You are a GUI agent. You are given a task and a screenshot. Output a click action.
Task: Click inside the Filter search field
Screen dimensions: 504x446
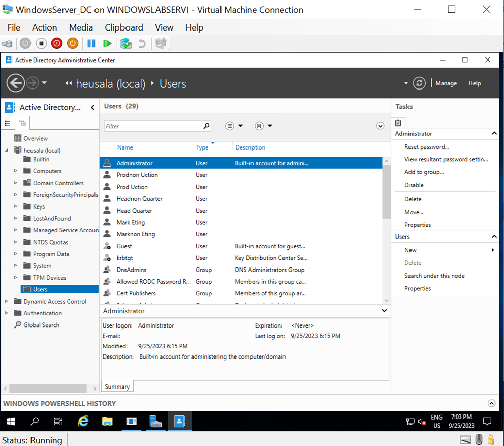[152, 126]
